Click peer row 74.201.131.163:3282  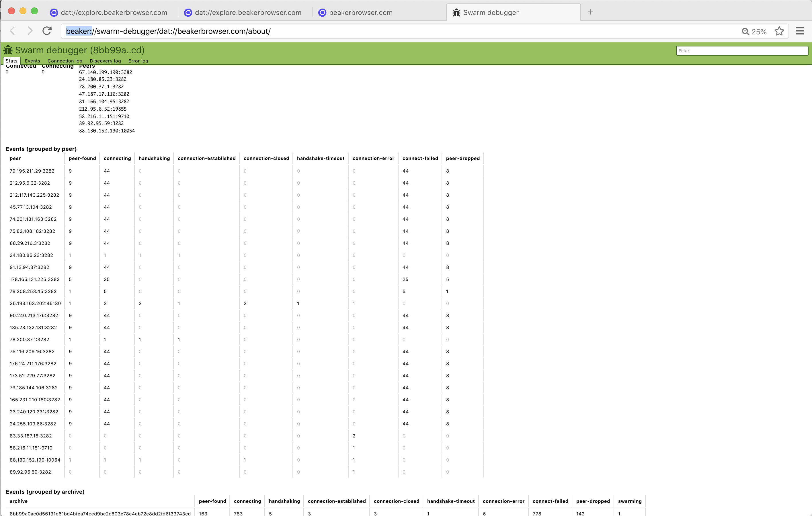pyautogui.click(x=245, y=219)
